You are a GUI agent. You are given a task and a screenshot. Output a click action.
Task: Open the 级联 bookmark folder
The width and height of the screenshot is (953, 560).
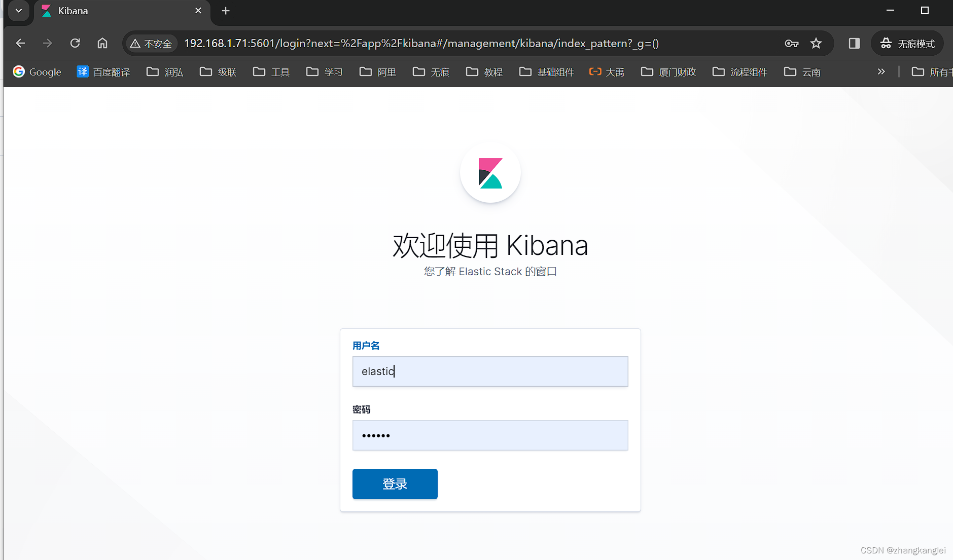click(218, 72)
